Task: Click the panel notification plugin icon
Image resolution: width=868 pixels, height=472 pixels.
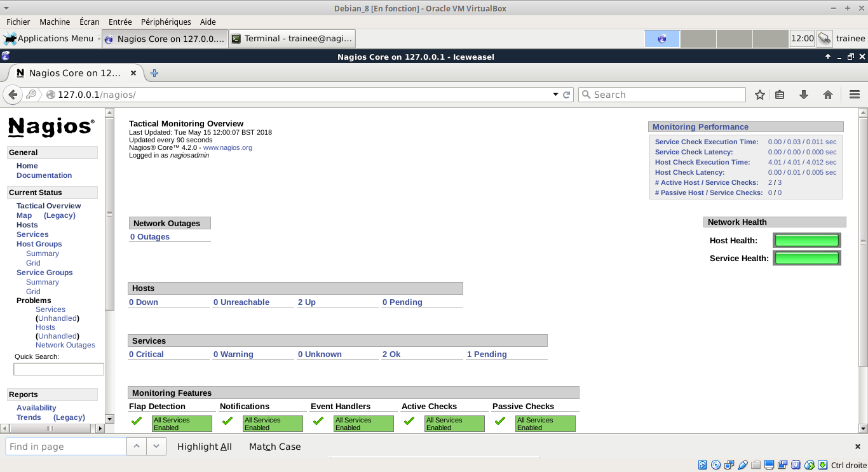Action: [825, 39]
